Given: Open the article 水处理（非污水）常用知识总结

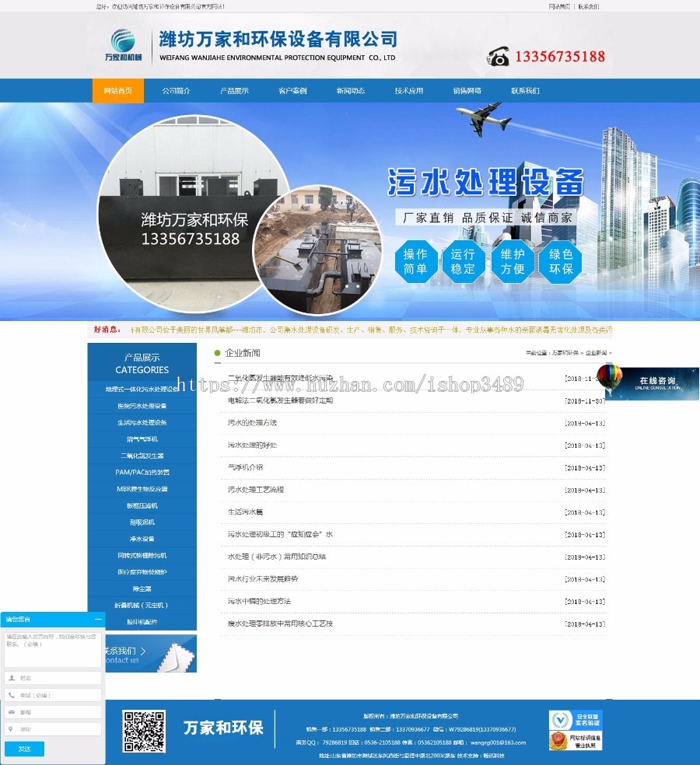Looking at the screenshot, I should click(276, 557).
